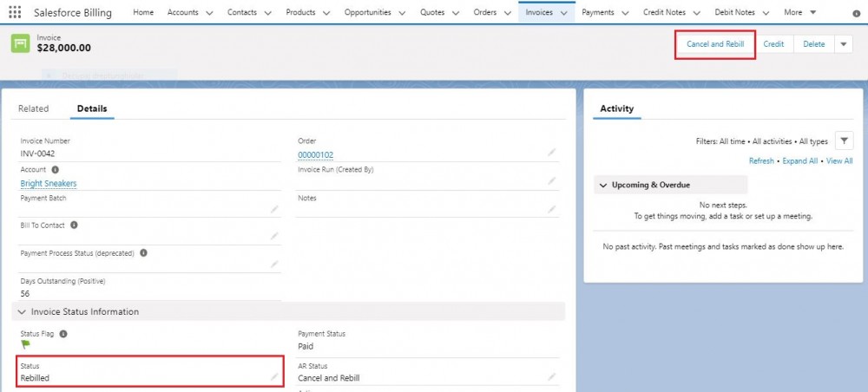The height and width of the screenshot is (392, 868).
Task: Switch to the Related tab
Action: click(x=33, y=109)
